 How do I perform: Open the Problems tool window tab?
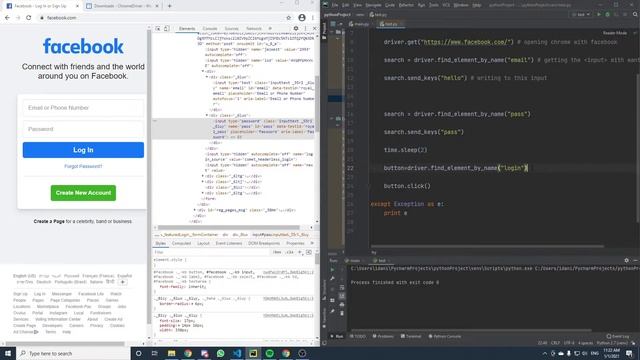click(x=383, y=336)
